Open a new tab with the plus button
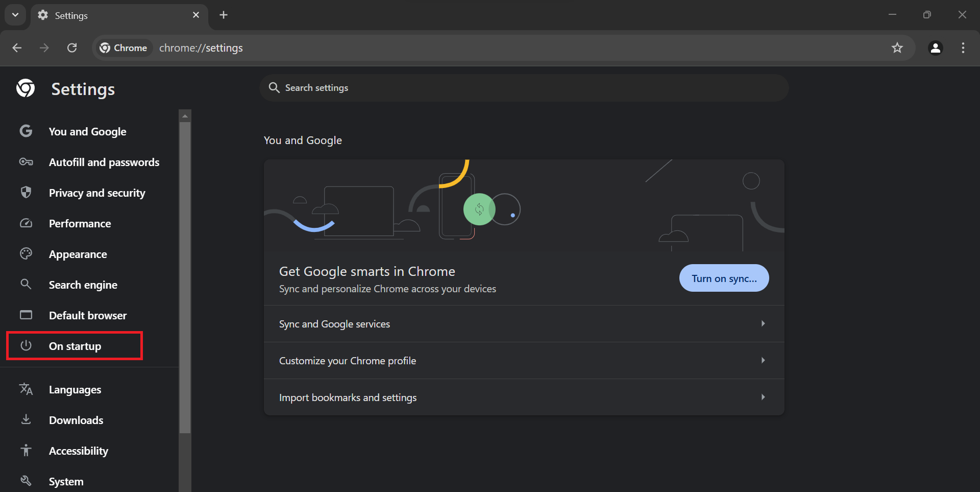Screen dimensions: 980x492 click(224, 15)
